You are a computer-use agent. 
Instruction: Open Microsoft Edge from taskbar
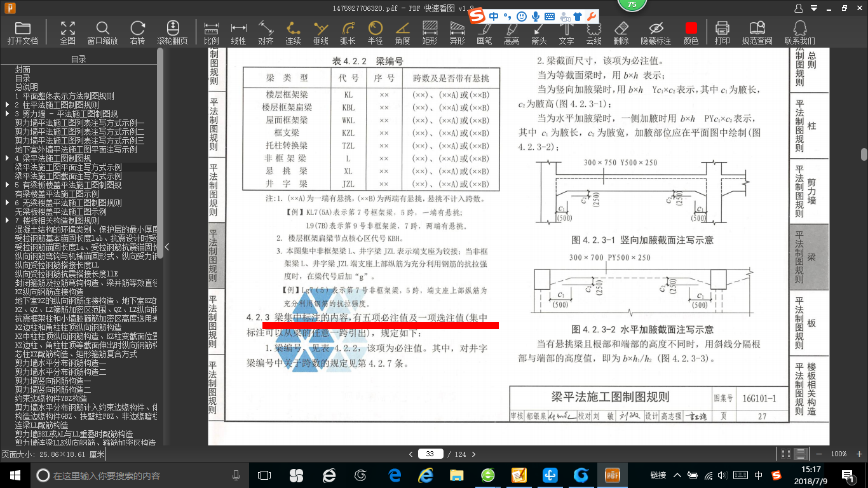point(394,475)
